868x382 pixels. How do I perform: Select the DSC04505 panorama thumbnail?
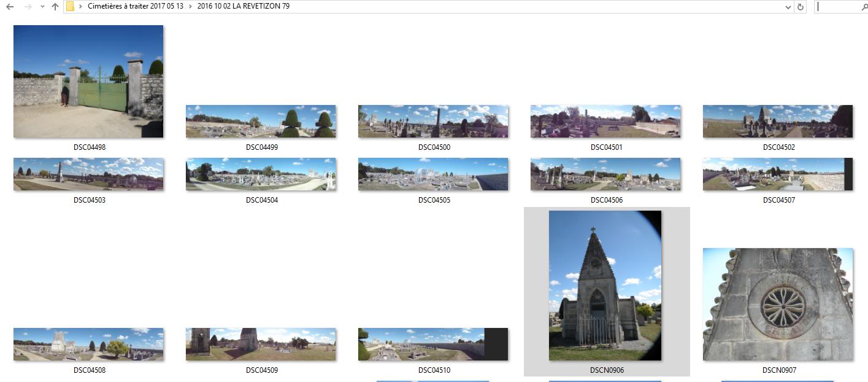(433, 174)
